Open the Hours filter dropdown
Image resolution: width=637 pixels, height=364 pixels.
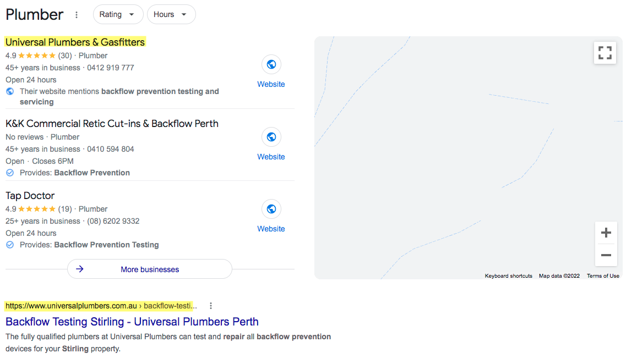[171, 15]
